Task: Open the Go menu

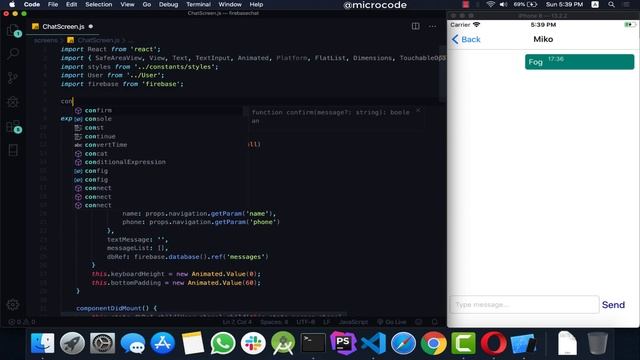Action: click(x=147, y=4)
